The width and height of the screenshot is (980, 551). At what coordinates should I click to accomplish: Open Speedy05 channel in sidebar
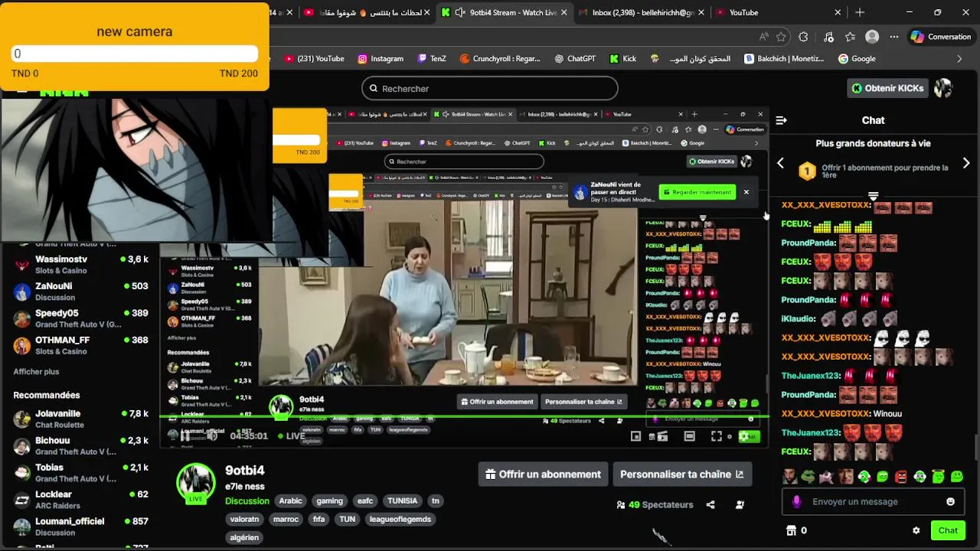[80, 318]
